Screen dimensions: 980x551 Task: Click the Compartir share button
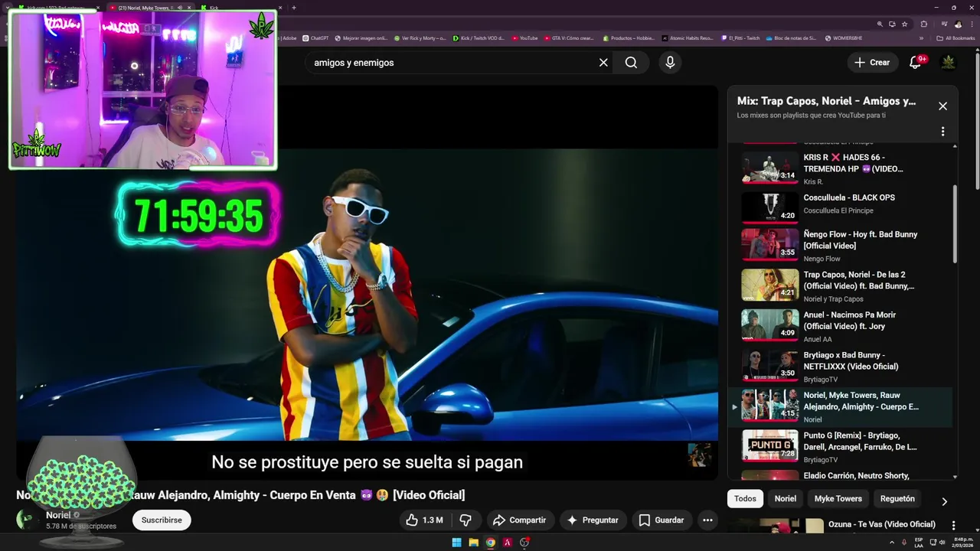coord(520,520)
